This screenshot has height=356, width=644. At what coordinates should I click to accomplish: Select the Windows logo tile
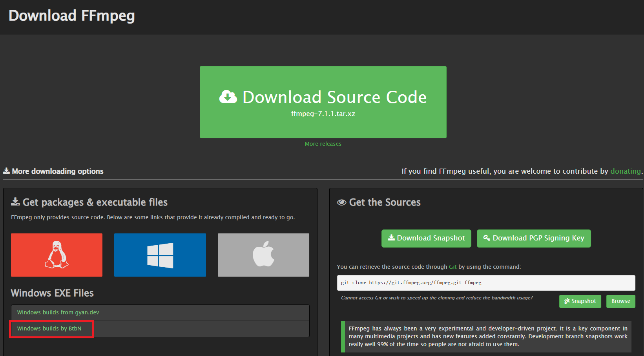[160, 255]
